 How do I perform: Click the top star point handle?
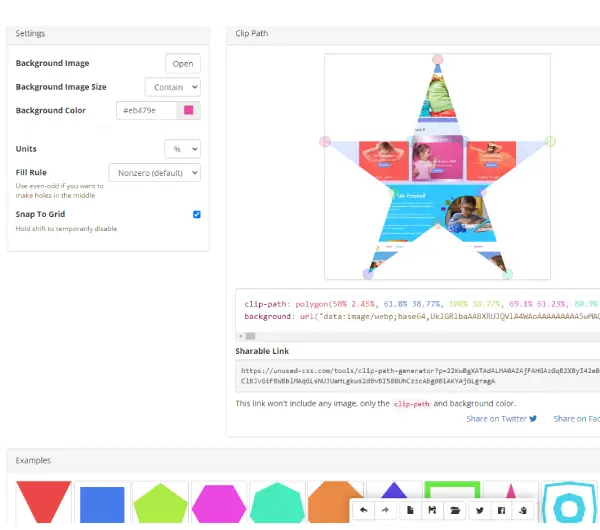437,59
